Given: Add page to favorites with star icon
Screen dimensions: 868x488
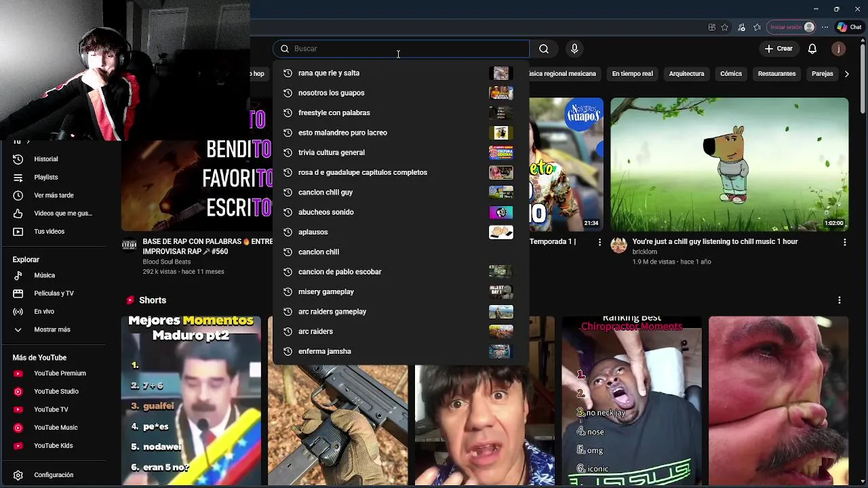Looking at the screenshot, I should tap(725, 27).
